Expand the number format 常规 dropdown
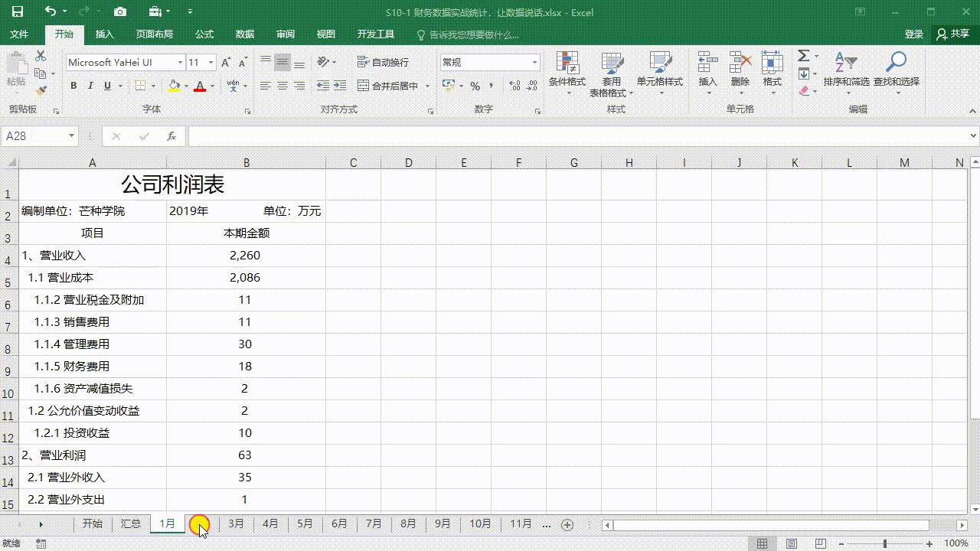This screenshot has width=980, height=551. [534, 63]
